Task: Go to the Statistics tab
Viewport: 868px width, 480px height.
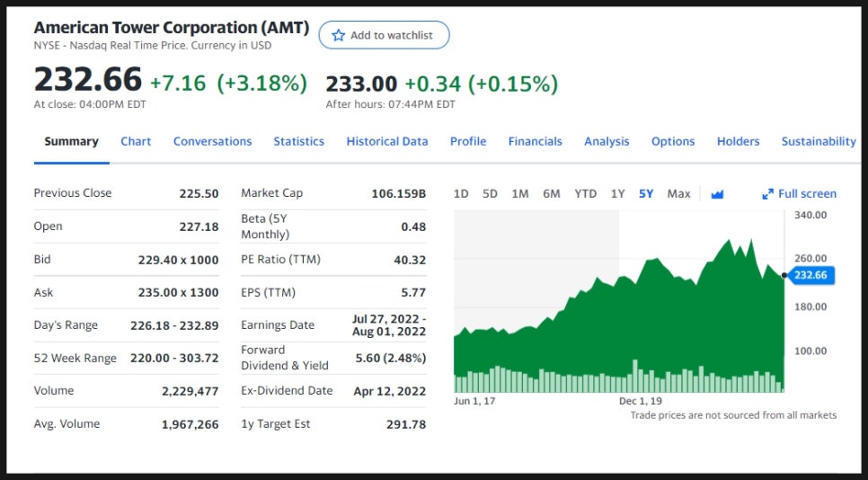Action: pos(299,142)
